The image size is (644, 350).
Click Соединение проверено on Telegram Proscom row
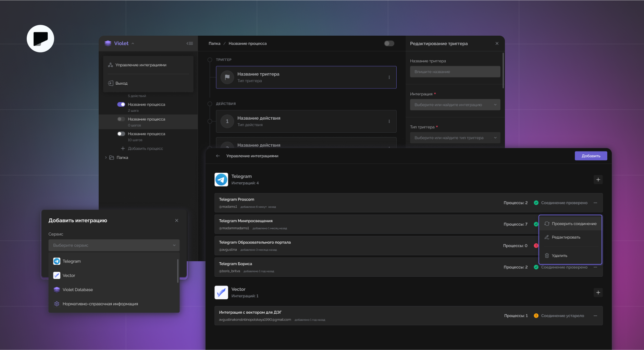pyautogui.click(x=564, y=203)
